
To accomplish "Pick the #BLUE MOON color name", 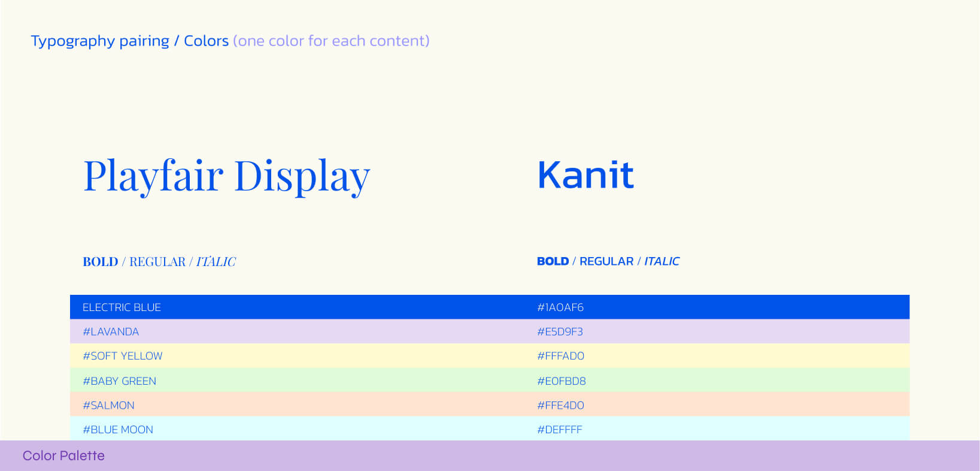I will (118, 430).
